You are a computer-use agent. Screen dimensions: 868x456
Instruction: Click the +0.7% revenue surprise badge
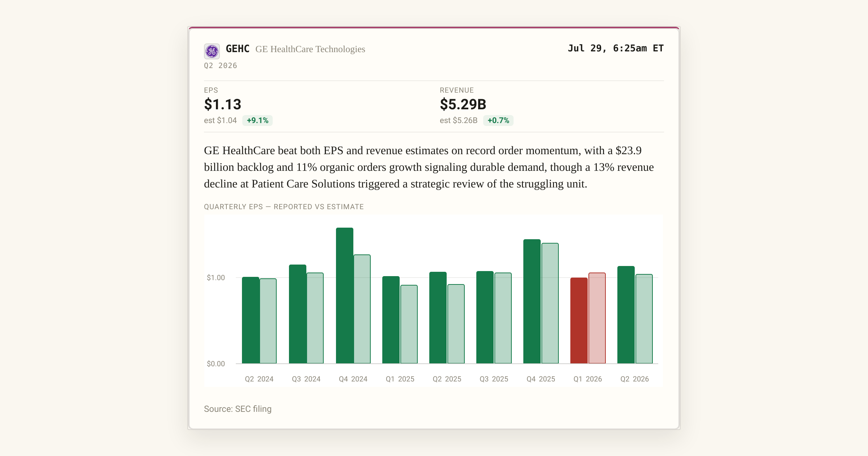coord(498,121)
